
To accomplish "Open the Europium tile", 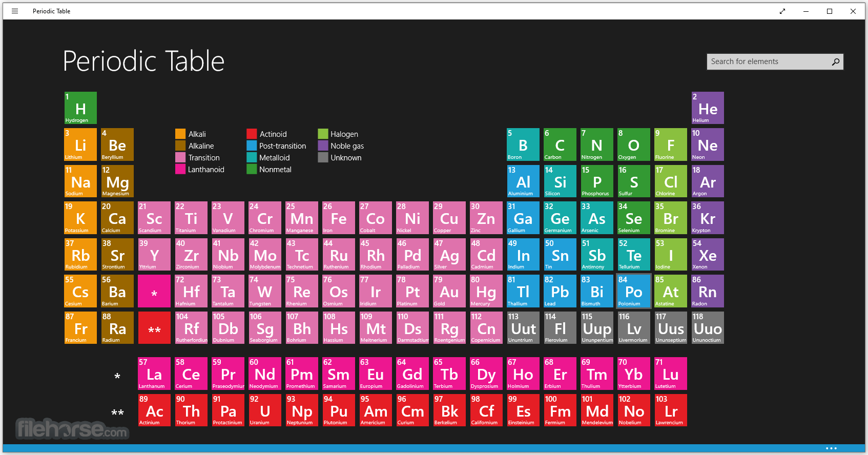I will 376,374.
